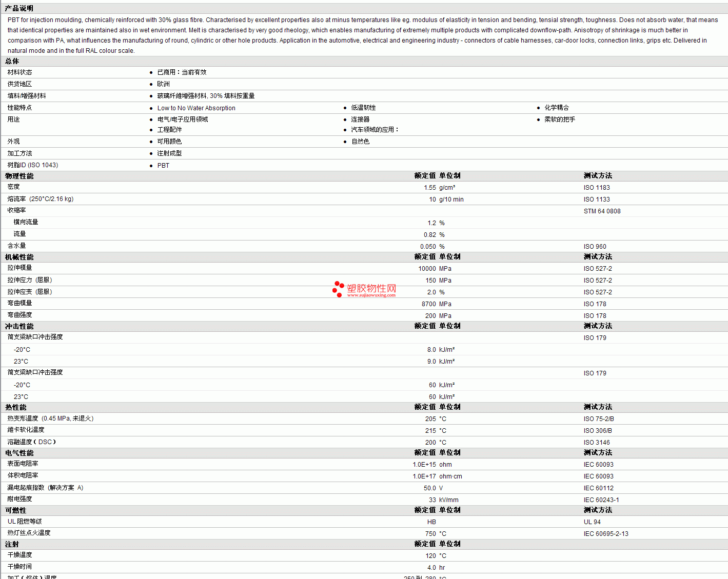Viewport: 728px width, 579px height.
Task: Select the 含水量 row label
Action: 16,246
